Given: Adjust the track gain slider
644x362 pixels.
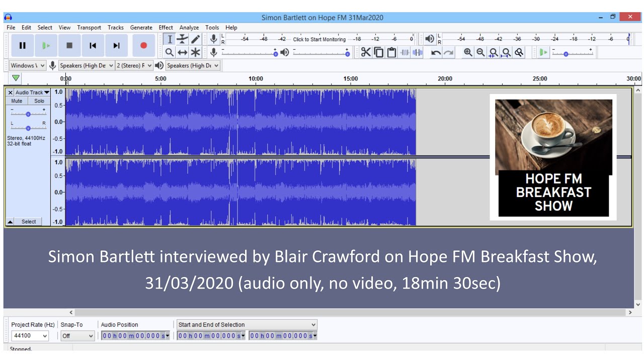Looking at the screenshot, I should pos(28,114).
